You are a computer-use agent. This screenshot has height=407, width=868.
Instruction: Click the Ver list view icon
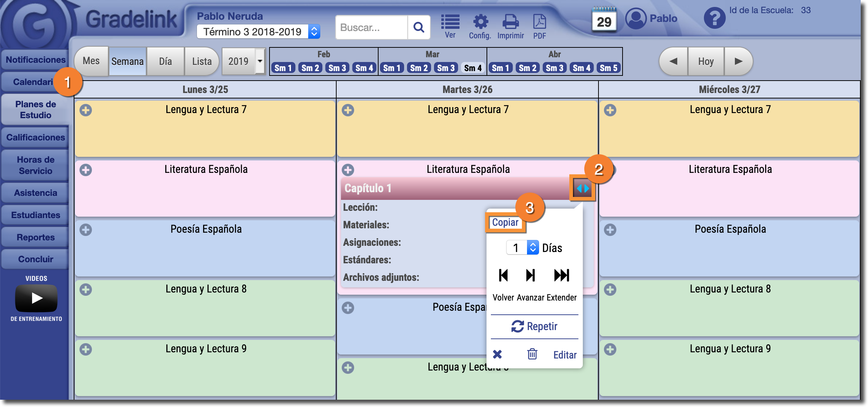(x=450, y=23)
